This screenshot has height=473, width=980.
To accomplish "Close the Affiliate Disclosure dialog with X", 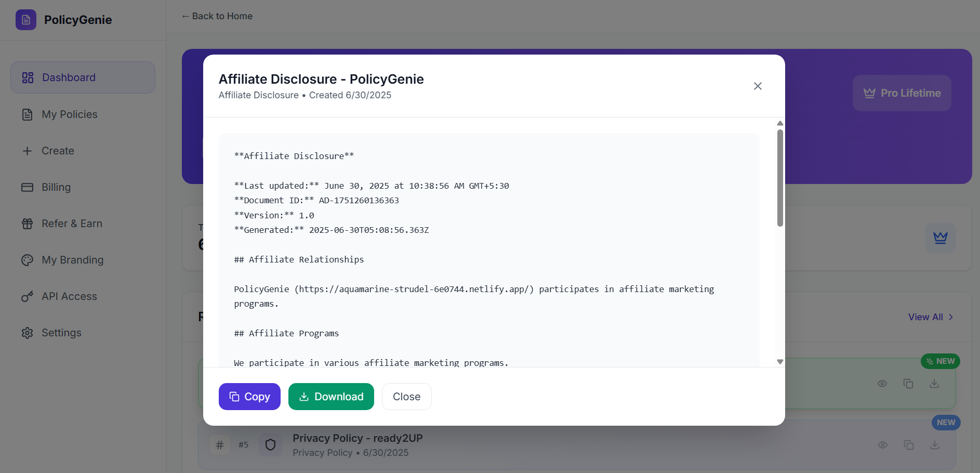I will (758, 86).
